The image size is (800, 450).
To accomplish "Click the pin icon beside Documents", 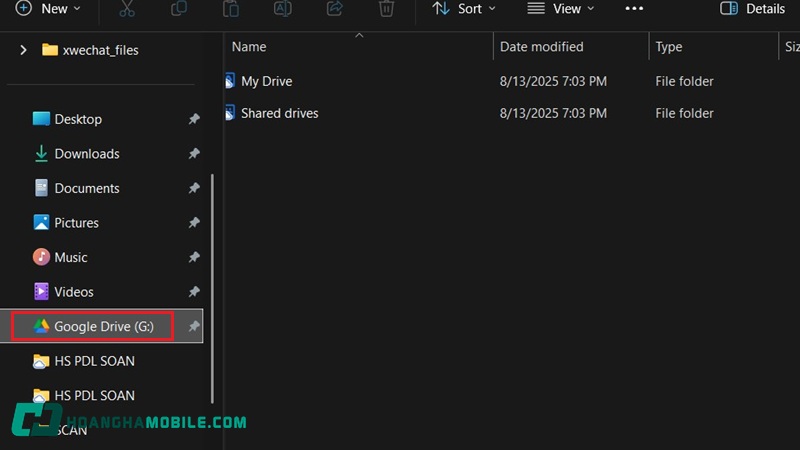I will (194, 188).
